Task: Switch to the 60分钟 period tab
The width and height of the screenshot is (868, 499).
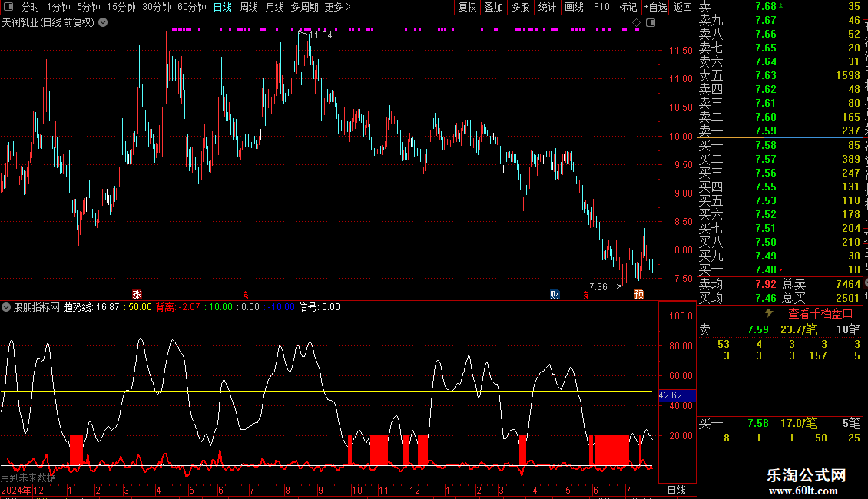Action: pyautogui.click(x=191, y=7)
